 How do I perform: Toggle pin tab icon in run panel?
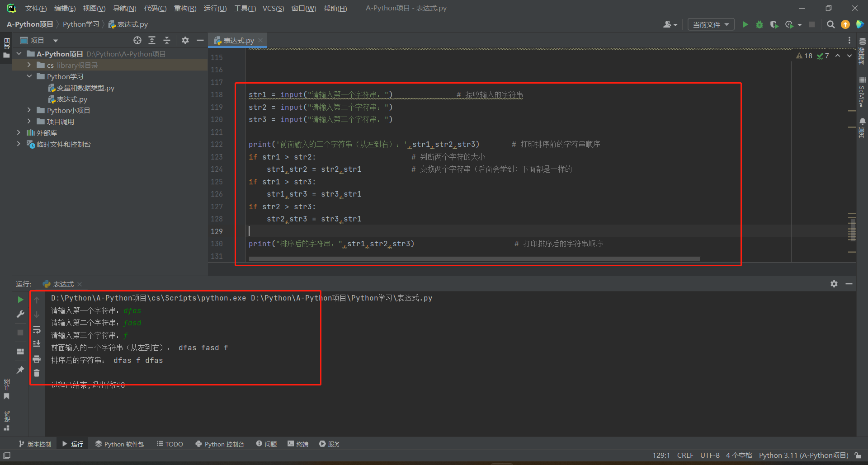(x=20, y=370)
